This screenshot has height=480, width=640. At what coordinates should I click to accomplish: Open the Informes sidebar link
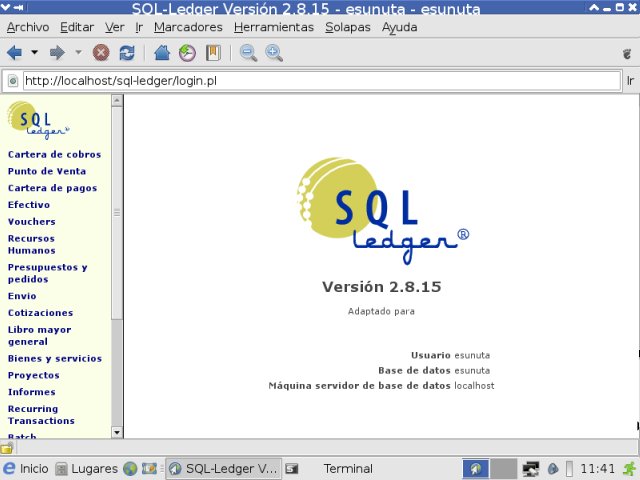[31, 392]
